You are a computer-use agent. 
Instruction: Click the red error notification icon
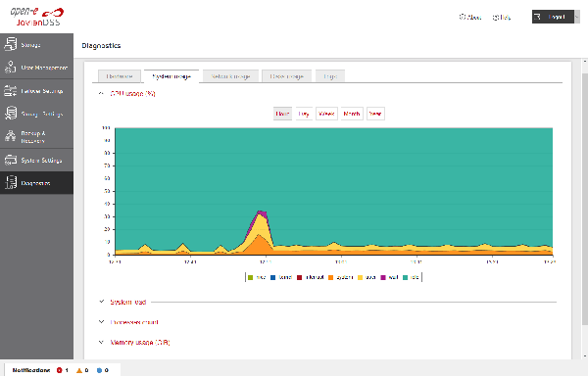(59, 370)
